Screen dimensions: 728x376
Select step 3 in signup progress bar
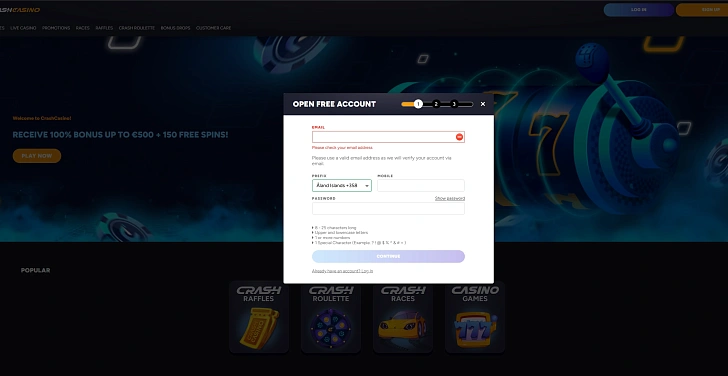click(454, 104)
